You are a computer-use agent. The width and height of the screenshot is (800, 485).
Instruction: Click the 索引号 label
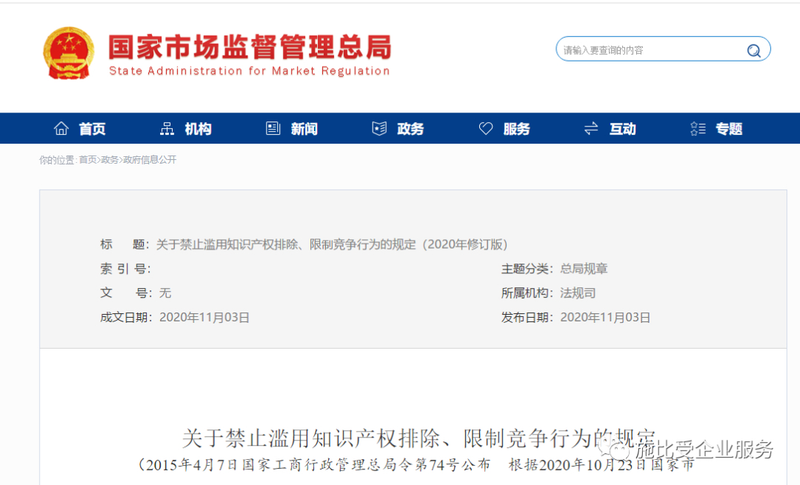click(x=125, y=269)
